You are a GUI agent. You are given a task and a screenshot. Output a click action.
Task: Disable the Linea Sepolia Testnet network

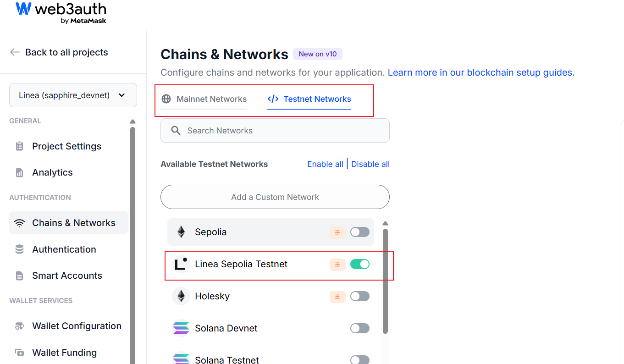point(360,265)
